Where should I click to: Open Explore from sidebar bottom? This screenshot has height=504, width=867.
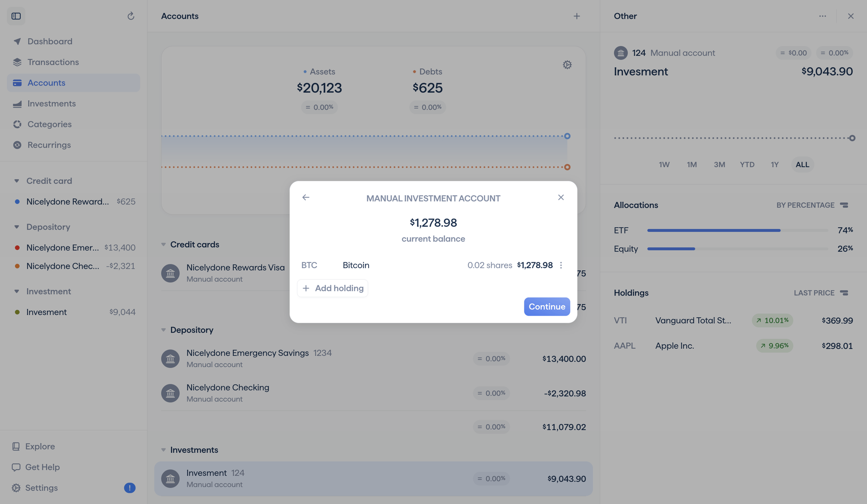click(x=33, y=447)
